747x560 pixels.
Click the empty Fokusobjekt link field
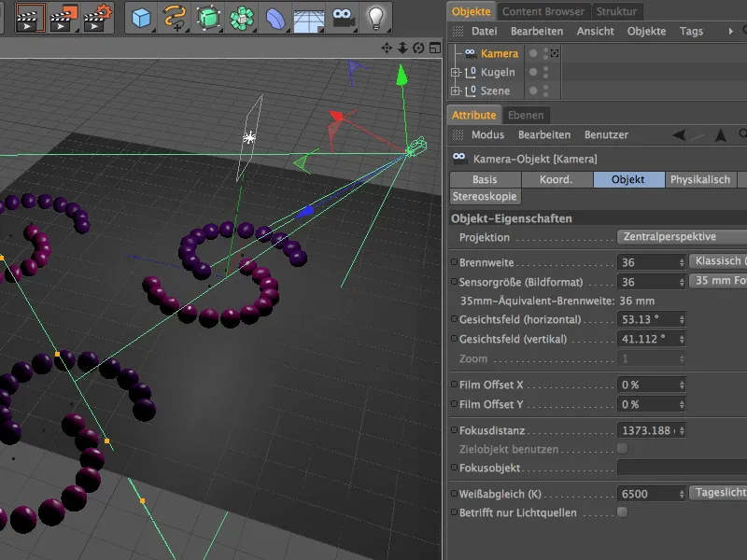[x=682, y=468]
